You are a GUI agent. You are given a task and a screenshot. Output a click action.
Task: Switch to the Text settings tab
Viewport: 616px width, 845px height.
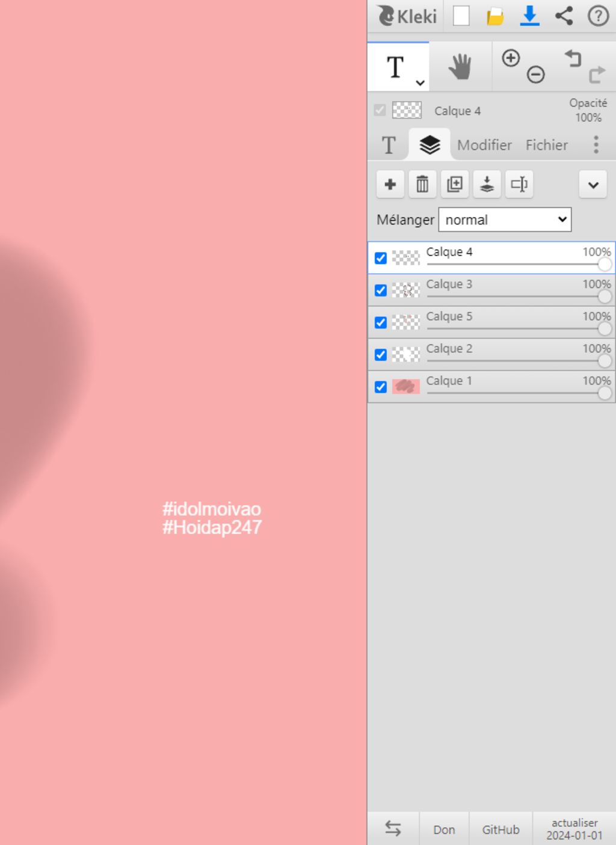pos(389,145)
